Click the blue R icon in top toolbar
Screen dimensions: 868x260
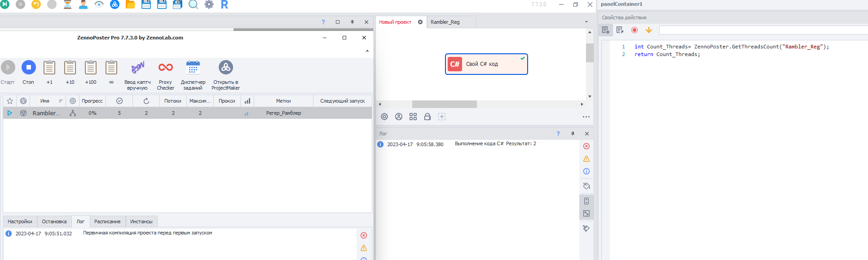[x=225, y=4]
